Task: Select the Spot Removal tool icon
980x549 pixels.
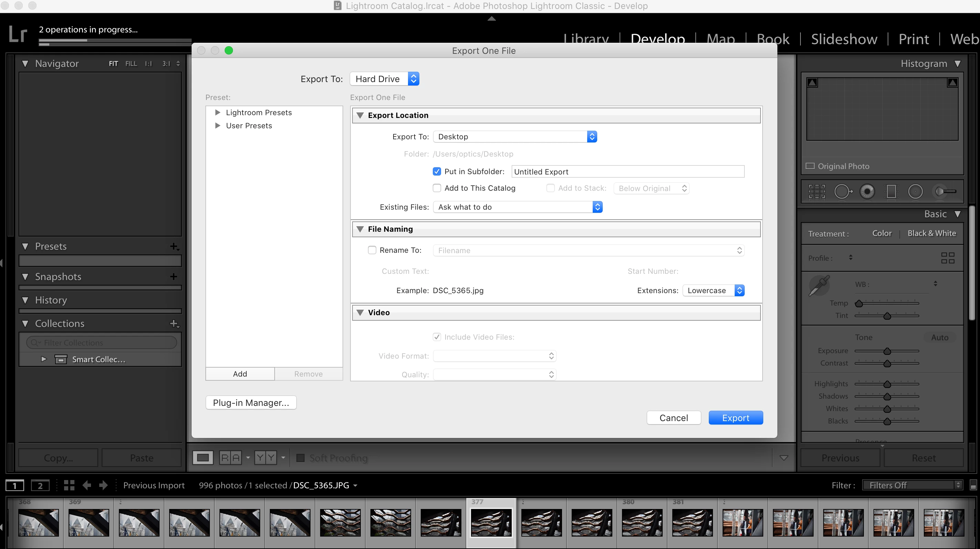Action: 843,191
